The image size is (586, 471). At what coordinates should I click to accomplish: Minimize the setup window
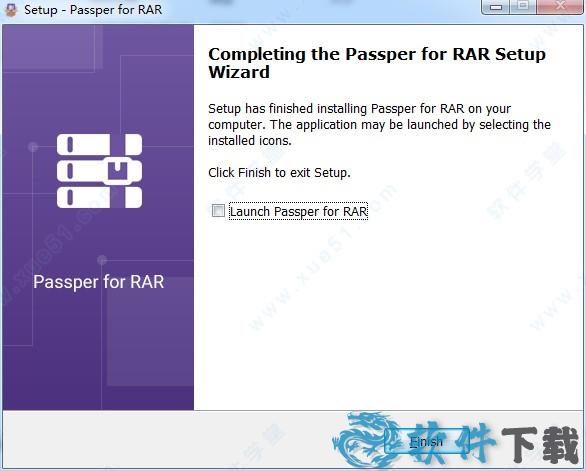coord(496,7)
